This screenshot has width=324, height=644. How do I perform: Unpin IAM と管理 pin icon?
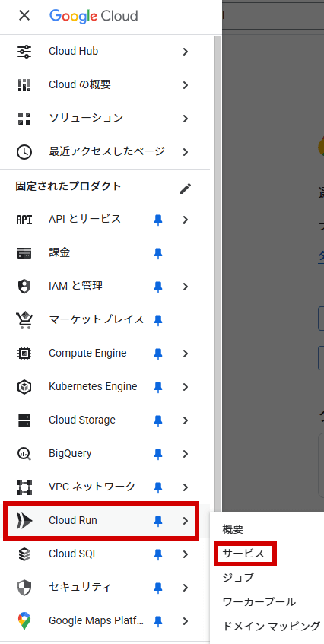tap(158, 287)
